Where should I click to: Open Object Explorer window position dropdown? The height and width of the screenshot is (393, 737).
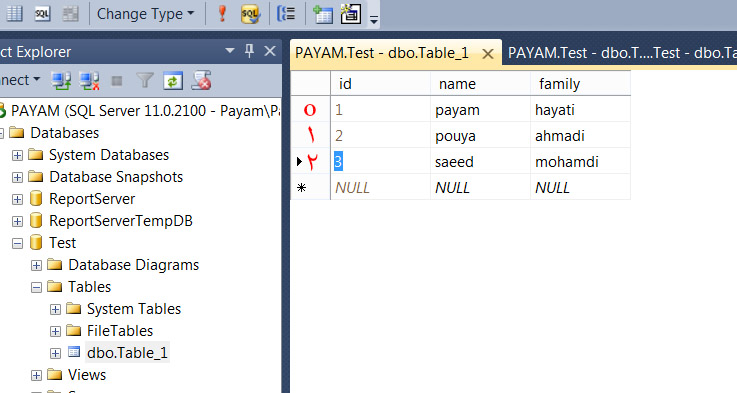(230, 51)
